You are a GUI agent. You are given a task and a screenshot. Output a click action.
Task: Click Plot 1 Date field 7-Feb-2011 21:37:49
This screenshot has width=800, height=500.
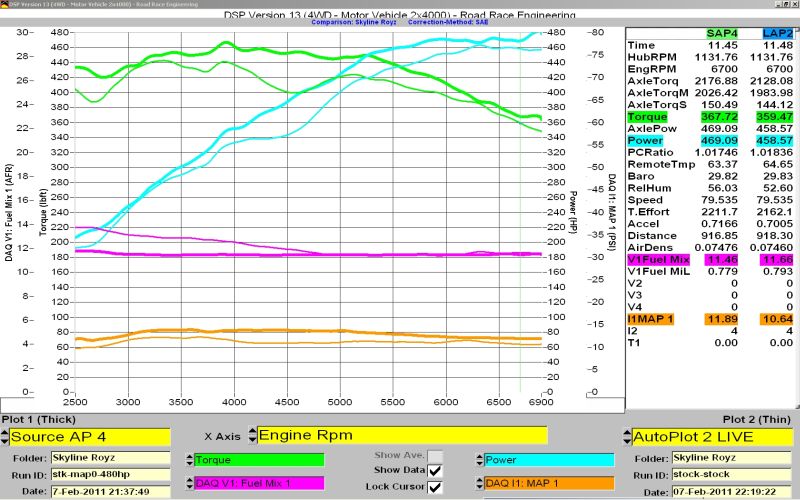tap(110, 492)
